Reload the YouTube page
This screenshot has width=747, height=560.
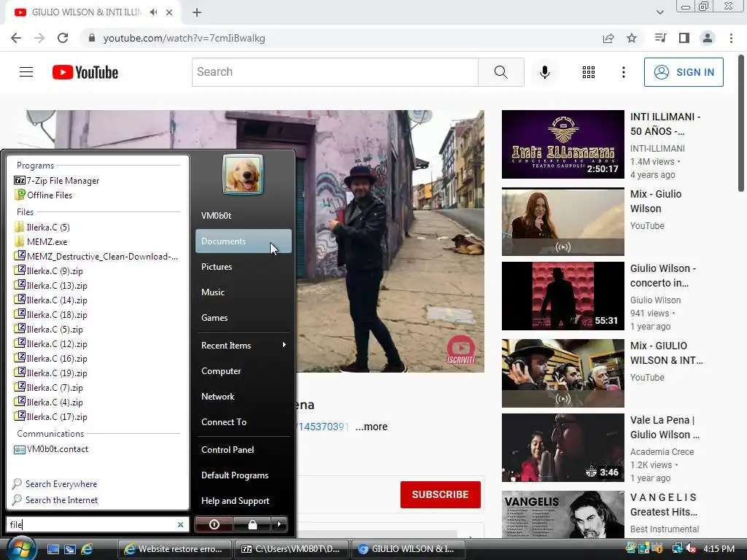63,38
